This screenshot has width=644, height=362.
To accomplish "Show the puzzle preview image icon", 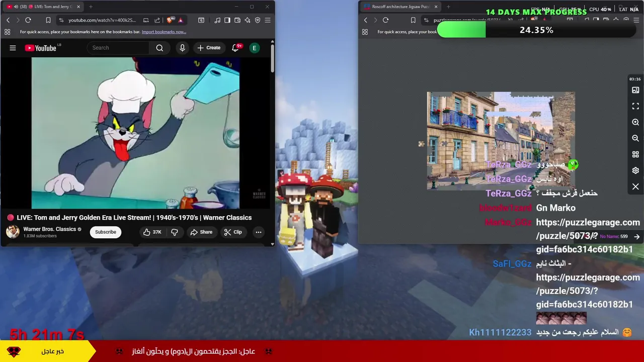I will (x=635, y=90).
